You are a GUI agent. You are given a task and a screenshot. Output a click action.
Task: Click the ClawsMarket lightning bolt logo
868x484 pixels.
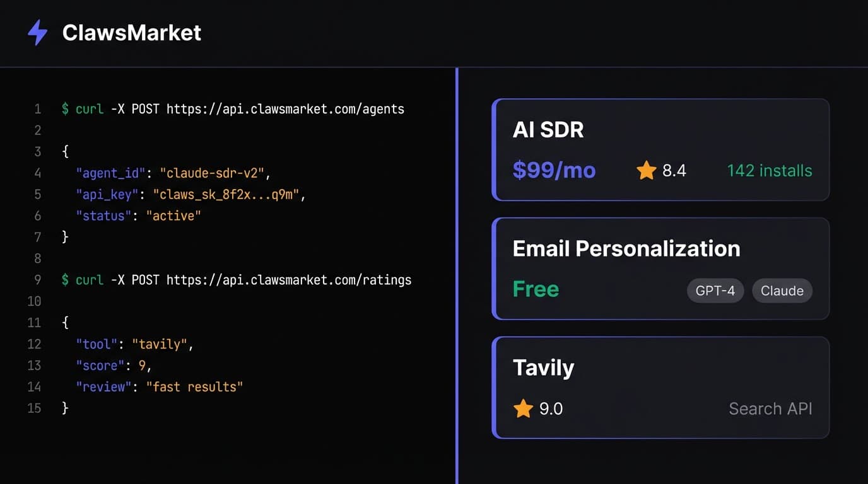[x=37, y=33]
